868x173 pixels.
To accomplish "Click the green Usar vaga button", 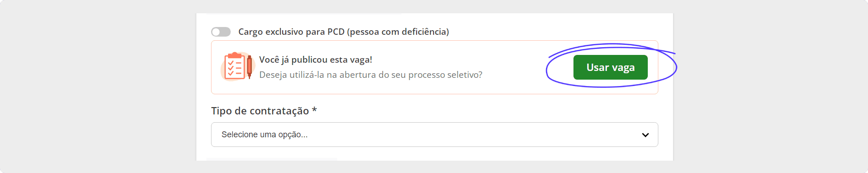I will pos(611,67).
